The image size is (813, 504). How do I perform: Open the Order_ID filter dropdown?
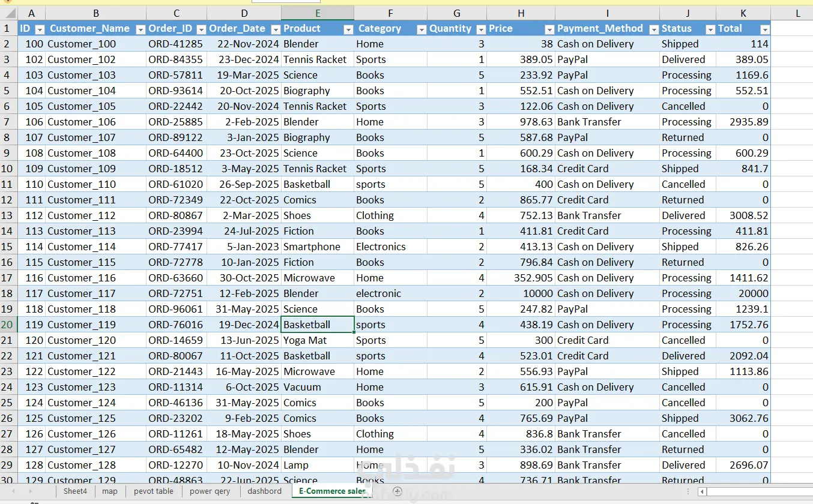(201, 29)
